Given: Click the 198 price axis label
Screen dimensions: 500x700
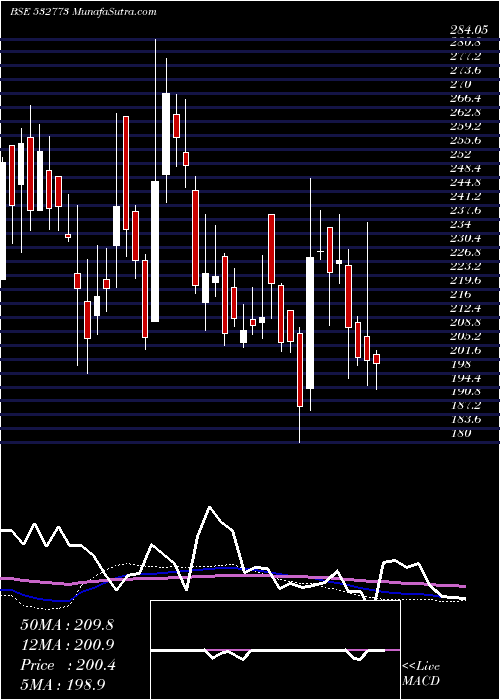Looking at the screenshot, I should 461,364.
